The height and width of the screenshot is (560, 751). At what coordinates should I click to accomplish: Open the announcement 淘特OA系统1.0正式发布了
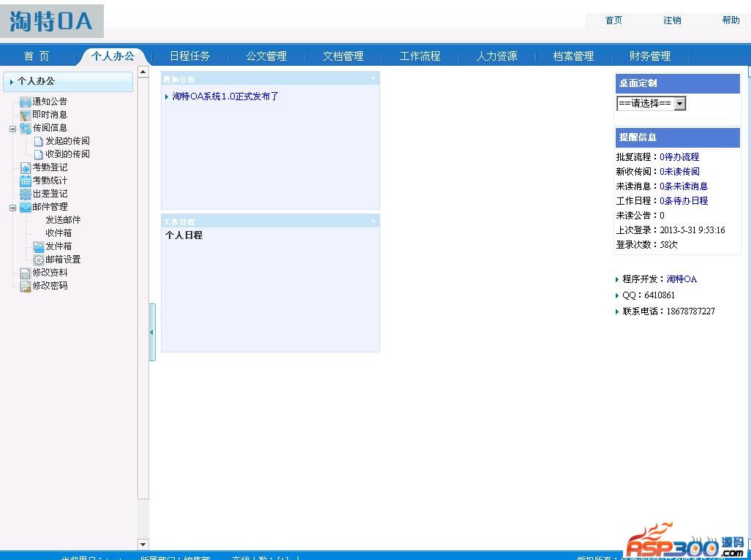pos(225,97)
